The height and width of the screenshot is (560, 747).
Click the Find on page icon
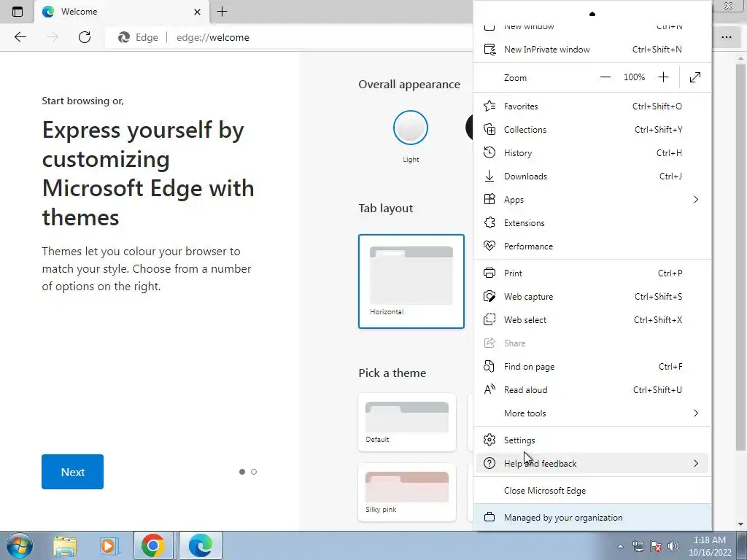(489, 366)
